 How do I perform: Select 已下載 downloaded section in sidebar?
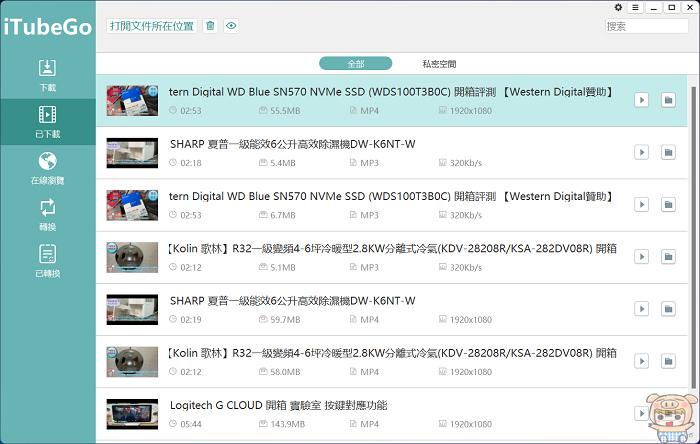click(47, 122)
